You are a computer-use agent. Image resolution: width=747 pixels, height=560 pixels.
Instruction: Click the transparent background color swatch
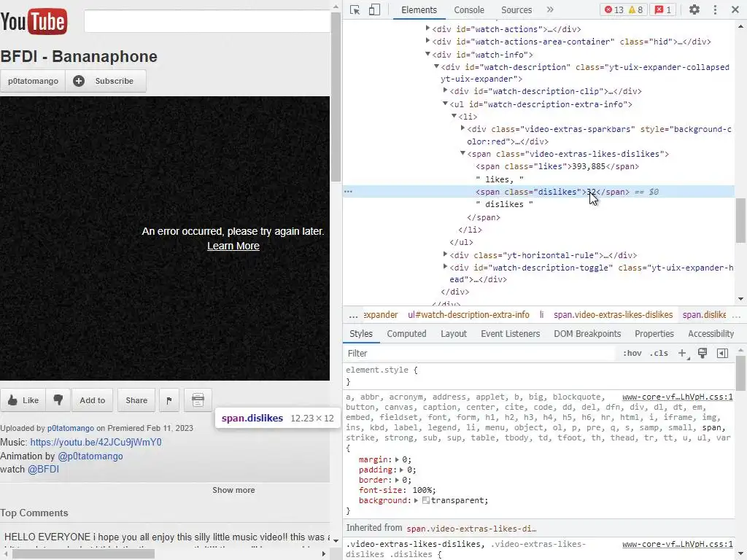pos(426,500)
